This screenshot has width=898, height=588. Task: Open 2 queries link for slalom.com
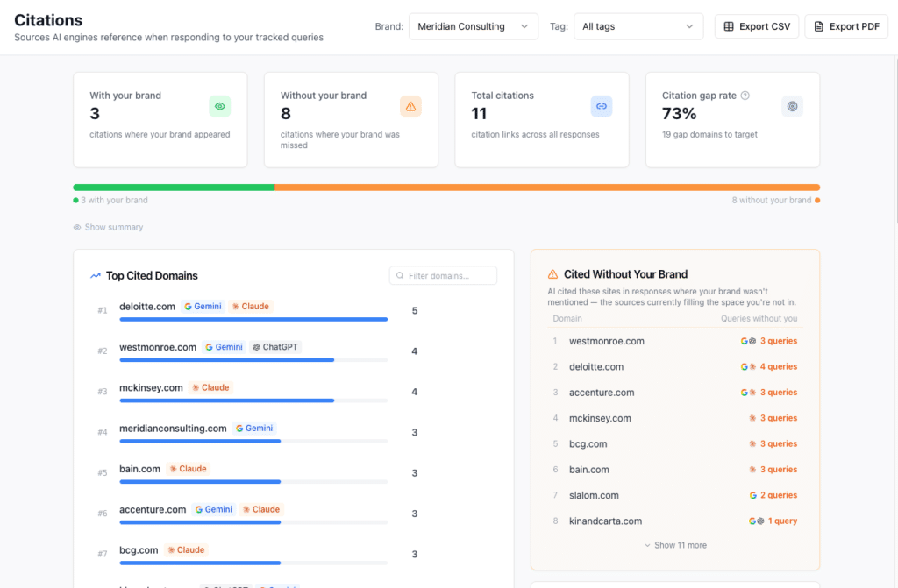779,495
